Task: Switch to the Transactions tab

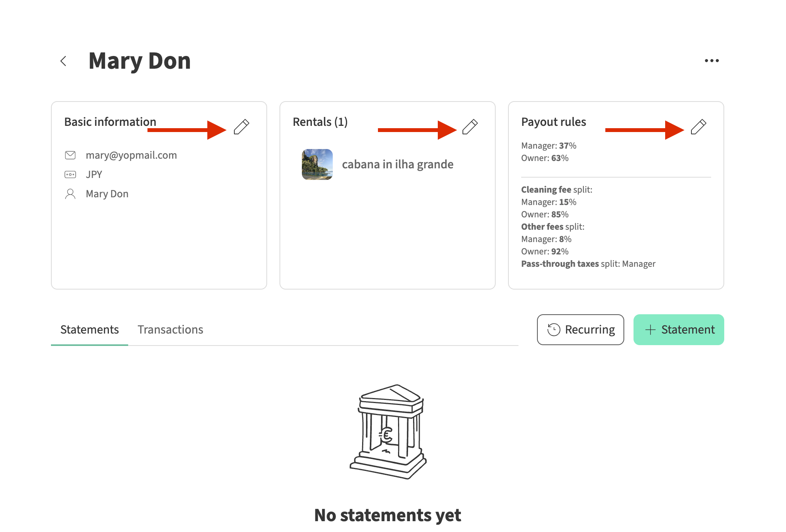Action: tap(170, 330)
